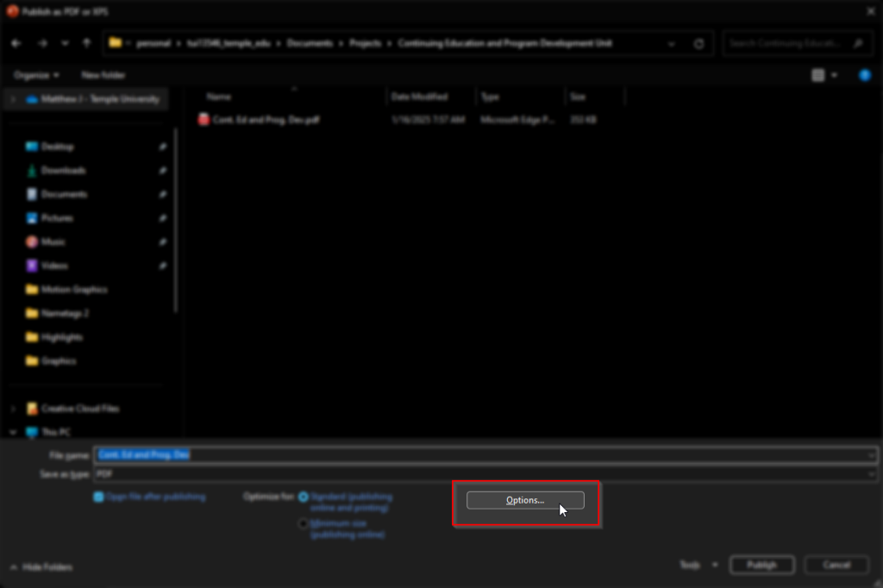Refresh the current folder view
This screenshot has height=588, width=883.
tap(698, 42)
